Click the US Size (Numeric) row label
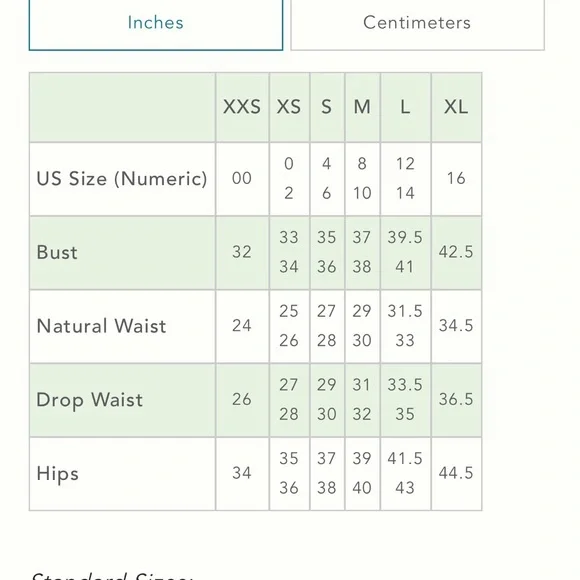 click(x=122, y=179)
